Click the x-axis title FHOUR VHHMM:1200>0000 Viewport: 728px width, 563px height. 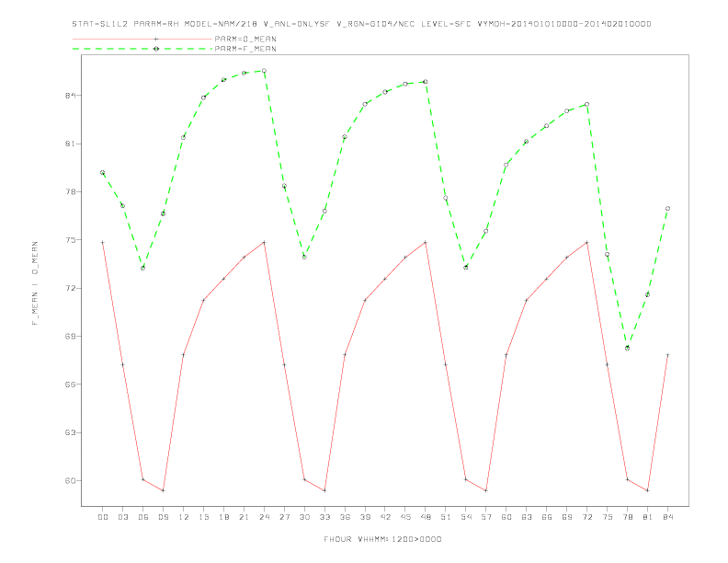(x=382, y=539)
